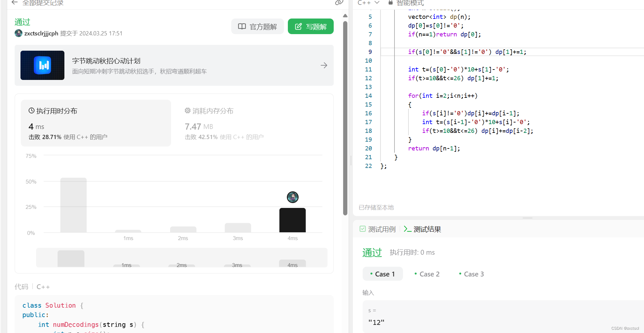Image resolution: width=644 pixels, height=333 pixels.
Task: Switch to the 测试结果 tab
Action: [423, 229]
